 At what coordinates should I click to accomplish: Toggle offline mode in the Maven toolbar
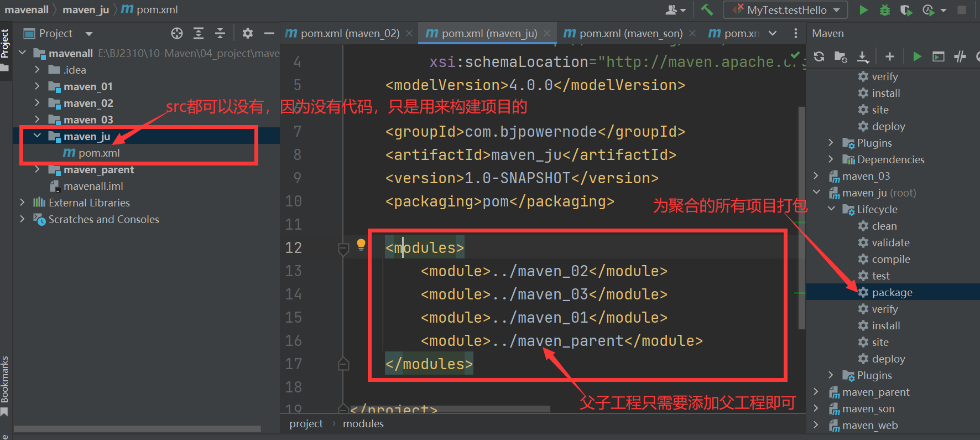click(x=960, y=56)
